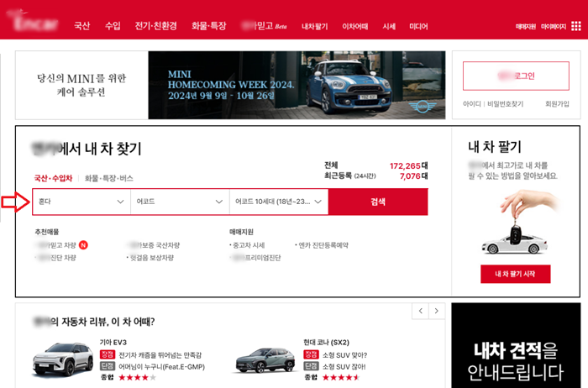Image resolution: width=588 pixels, height=388 pixels.
Task: Click the 로그인 button
Action: pyautogui.click(x=516, y=76)
